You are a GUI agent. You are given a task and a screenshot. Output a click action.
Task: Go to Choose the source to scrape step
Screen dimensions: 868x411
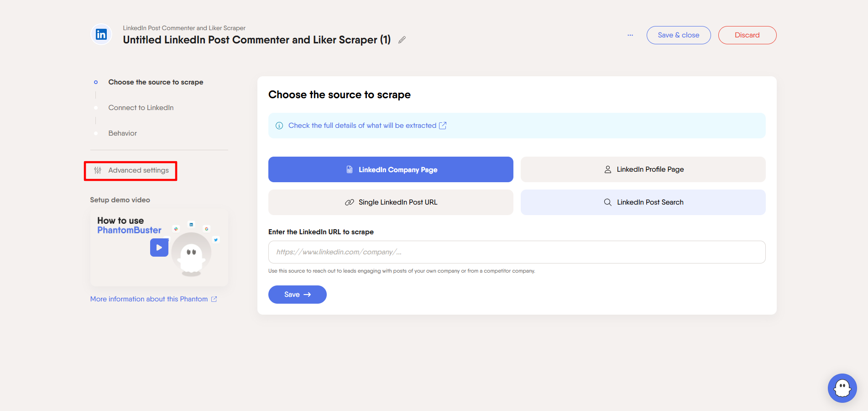(x=156, y=82)
